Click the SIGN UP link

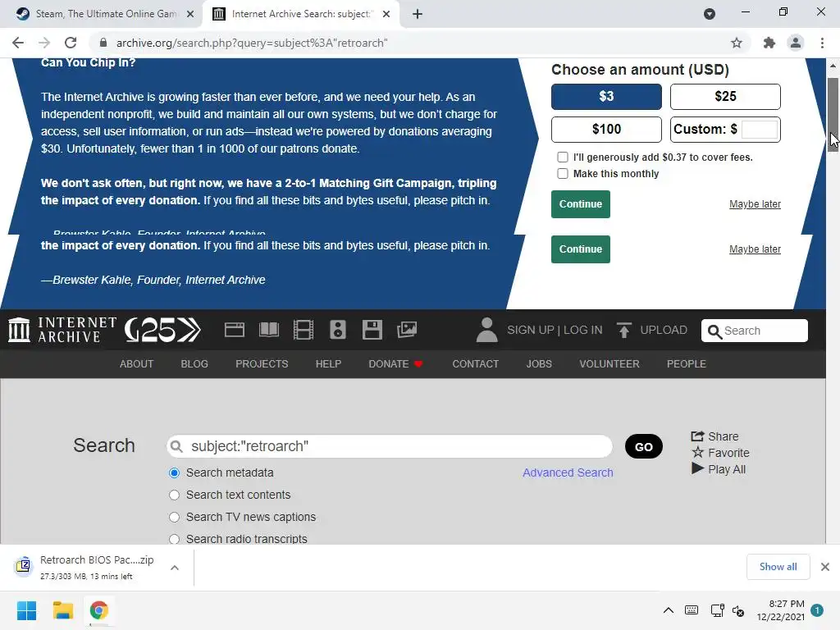[x=531, y=330]
